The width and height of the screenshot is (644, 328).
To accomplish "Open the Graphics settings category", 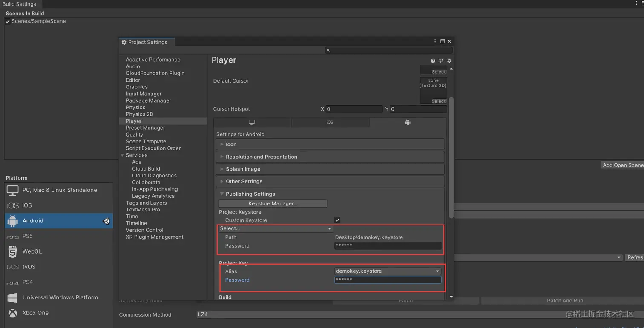I will pyautogui.click(x=137, y=87).
